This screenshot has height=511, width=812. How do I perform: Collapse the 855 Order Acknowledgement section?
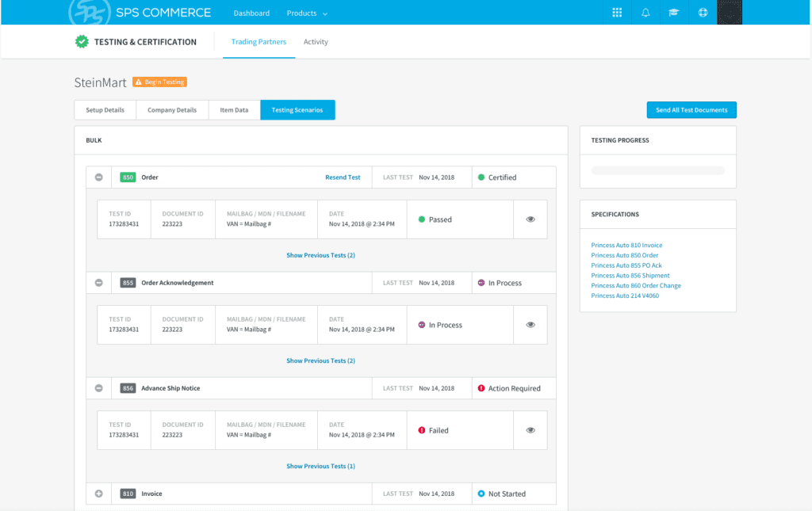(99, 283)
